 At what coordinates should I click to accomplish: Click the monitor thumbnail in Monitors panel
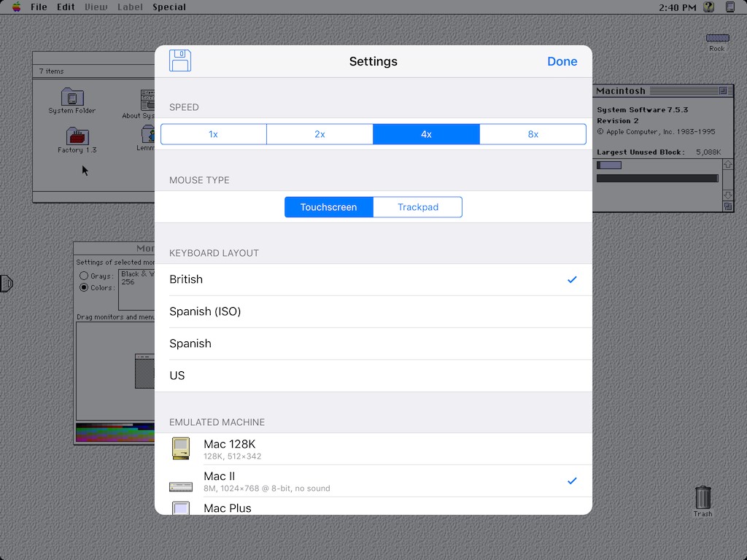145,371
